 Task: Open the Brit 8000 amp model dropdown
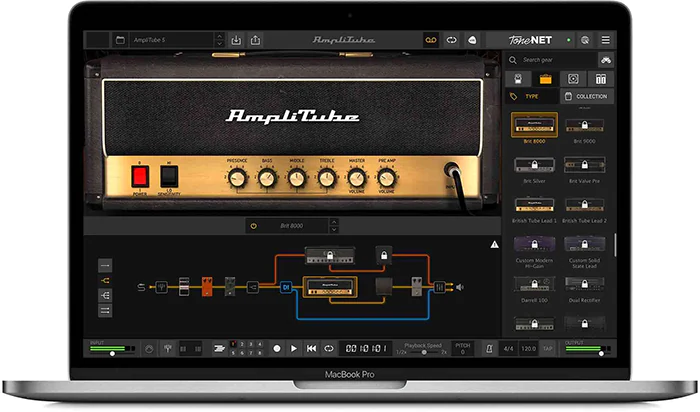point(292,226)
